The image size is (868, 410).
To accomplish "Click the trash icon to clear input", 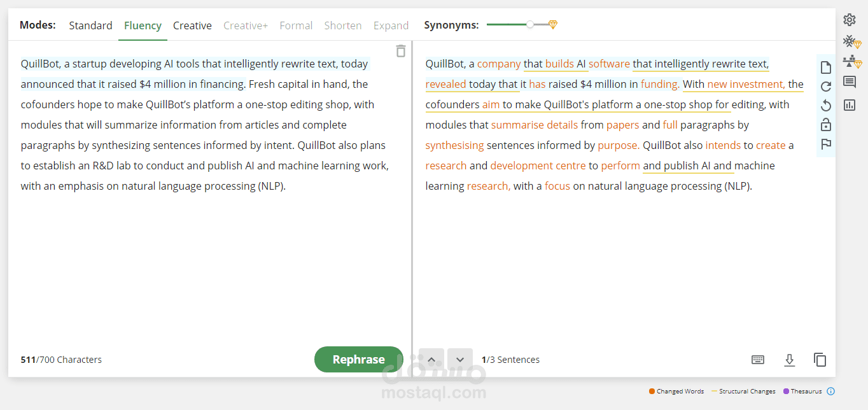I will 400,51.
